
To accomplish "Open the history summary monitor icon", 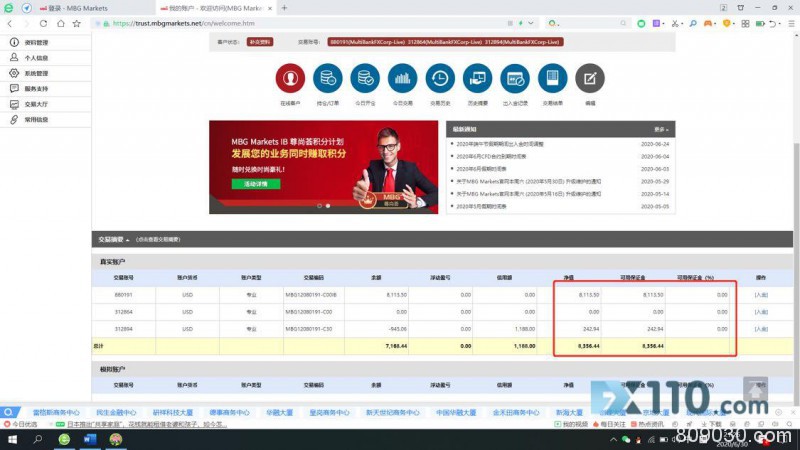I will click(478, 78).
